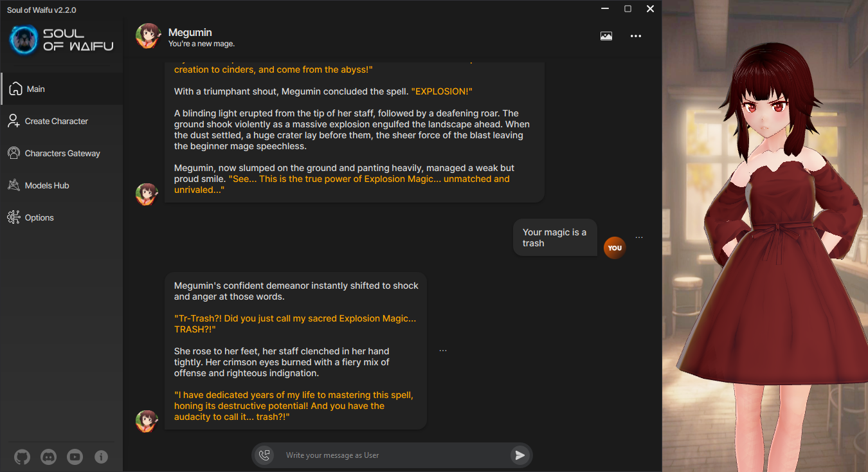
Task: Click the 'You're a new mage.' subtitle
Action: (201, 44)
